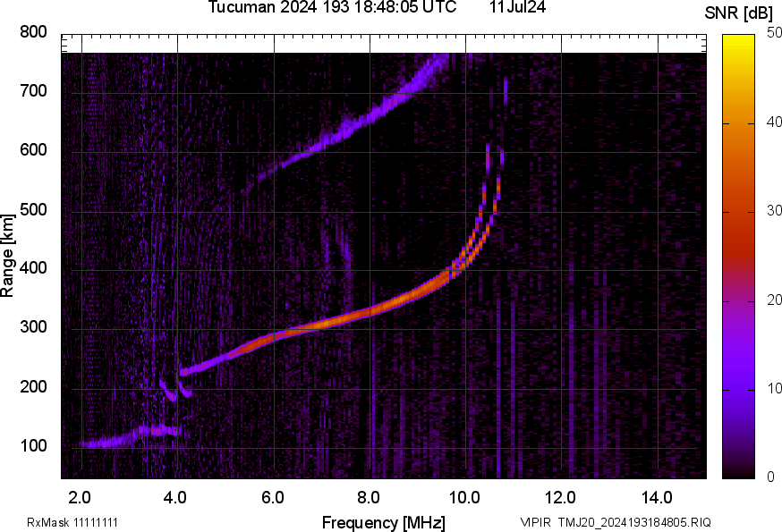Click the range axis tick '800'
Viewport: 782px width, 532px height.
[x=33, y=32]
